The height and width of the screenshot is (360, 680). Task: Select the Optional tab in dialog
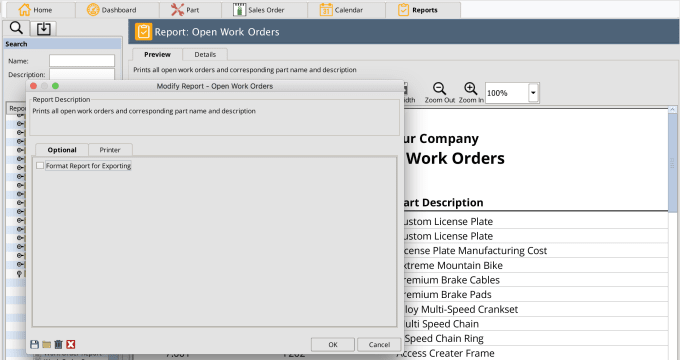62,150
